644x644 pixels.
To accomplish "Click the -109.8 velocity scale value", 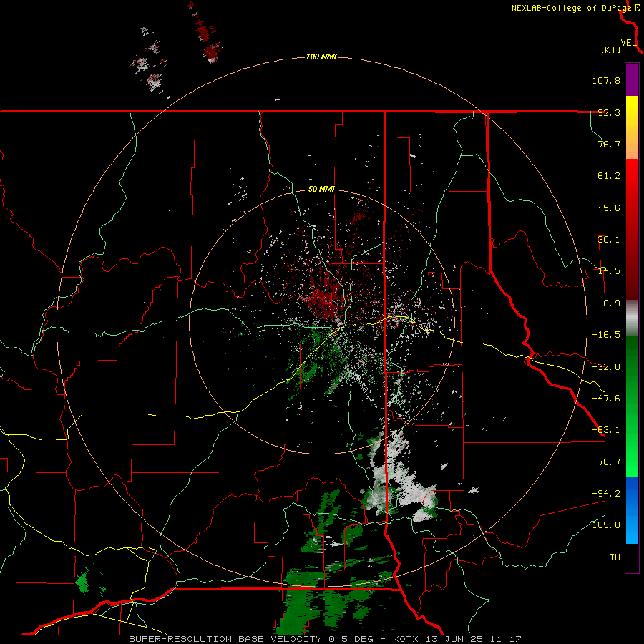I will pos(603,525).
